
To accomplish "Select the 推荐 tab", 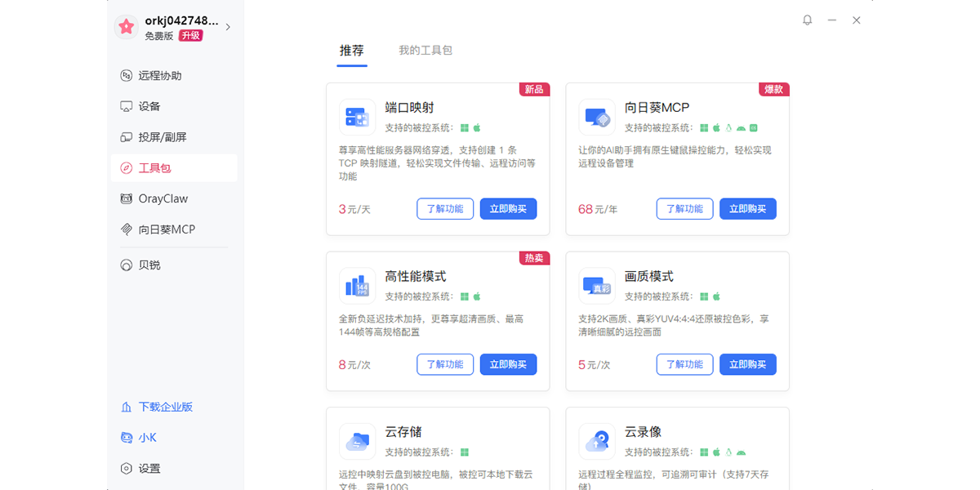I will point(352,51).
